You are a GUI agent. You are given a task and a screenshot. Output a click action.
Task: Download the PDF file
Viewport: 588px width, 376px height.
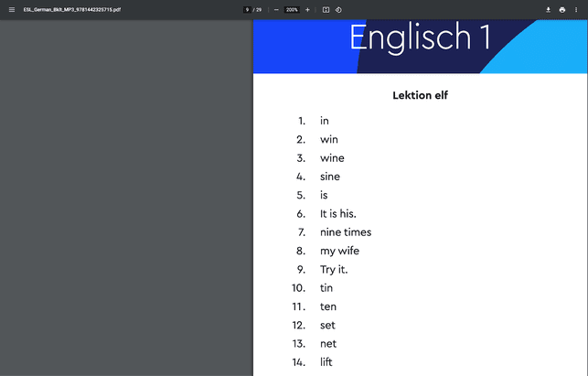[549, 9]
